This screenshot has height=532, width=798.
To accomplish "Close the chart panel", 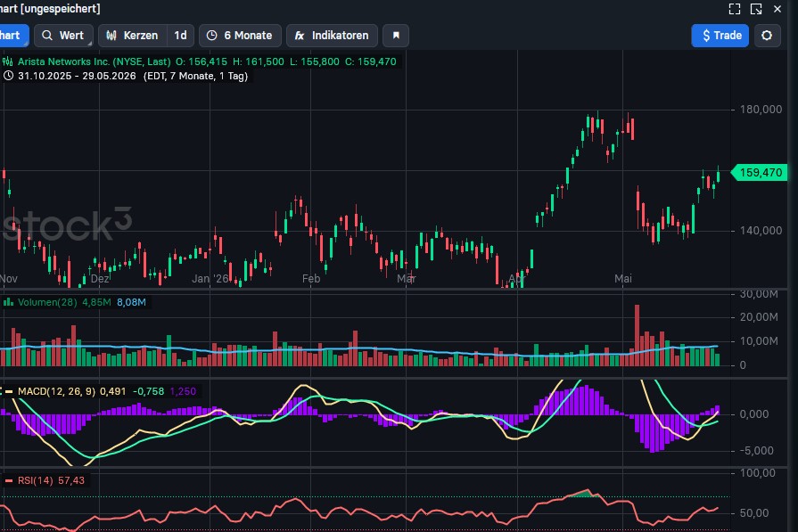I will tap(777, 9).
